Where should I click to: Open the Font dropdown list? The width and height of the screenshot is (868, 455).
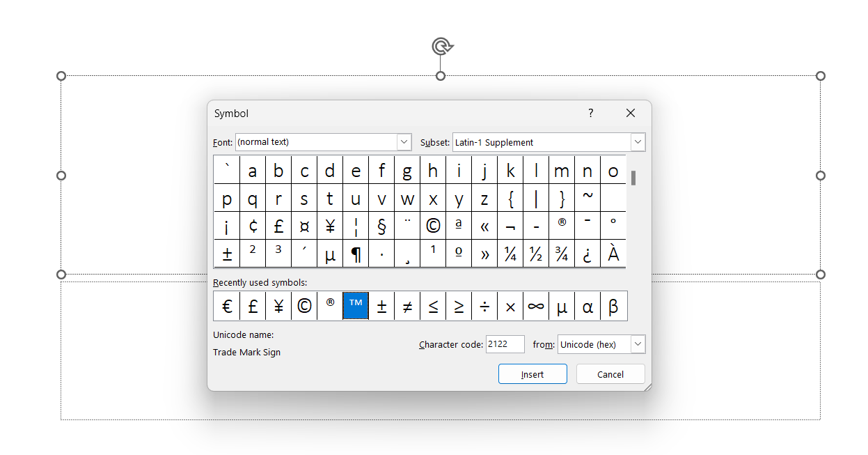click(x=404, y=142)
